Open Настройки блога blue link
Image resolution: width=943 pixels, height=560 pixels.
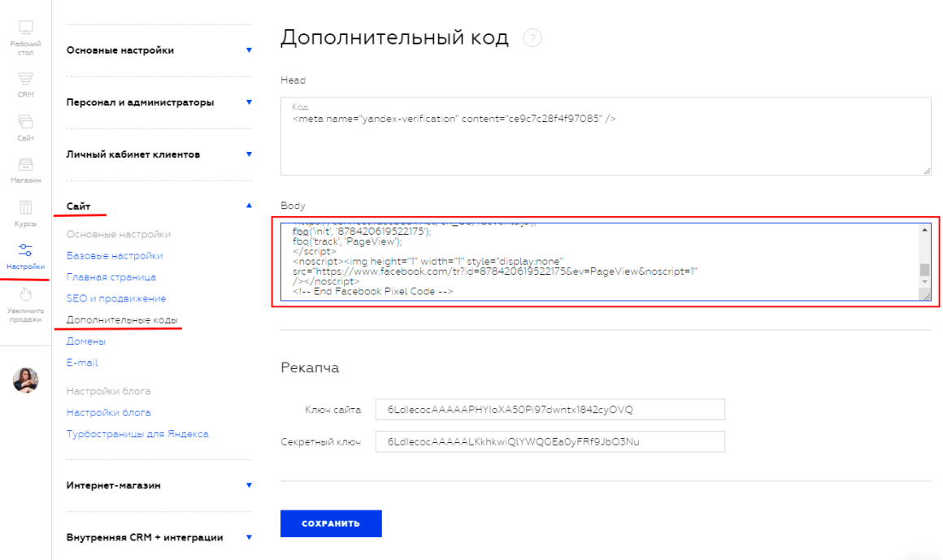click(109, 413)
